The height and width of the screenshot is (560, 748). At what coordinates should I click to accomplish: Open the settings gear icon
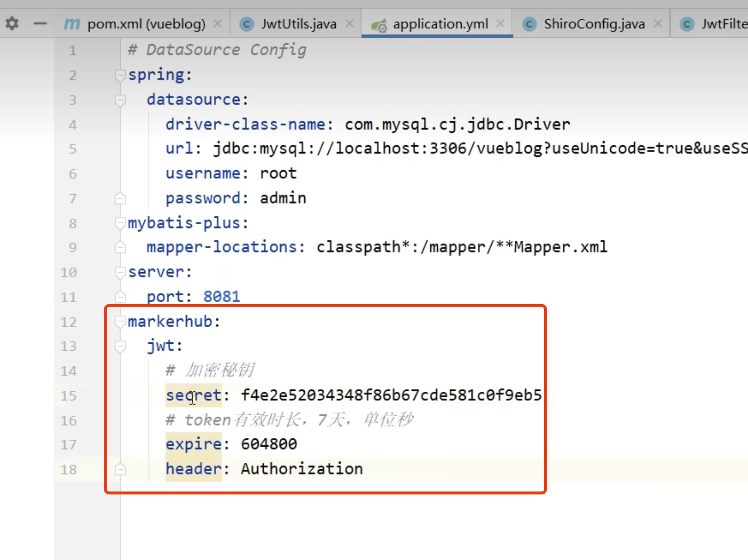[12, 23]
